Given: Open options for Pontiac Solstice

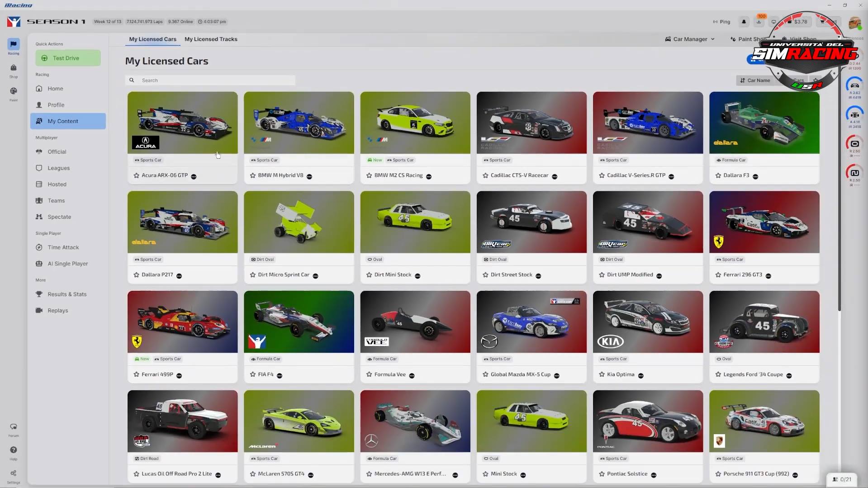Looking at the screenshot, I should coord(654,475).
